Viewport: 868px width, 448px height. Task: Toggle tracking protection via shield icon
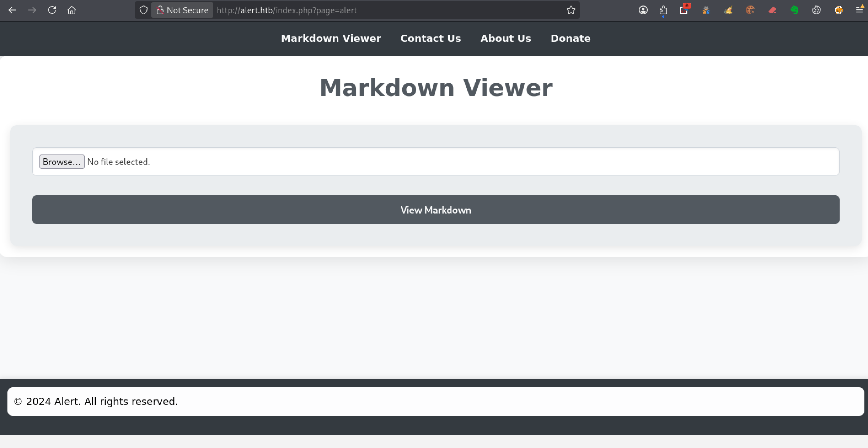pos(144,10)
